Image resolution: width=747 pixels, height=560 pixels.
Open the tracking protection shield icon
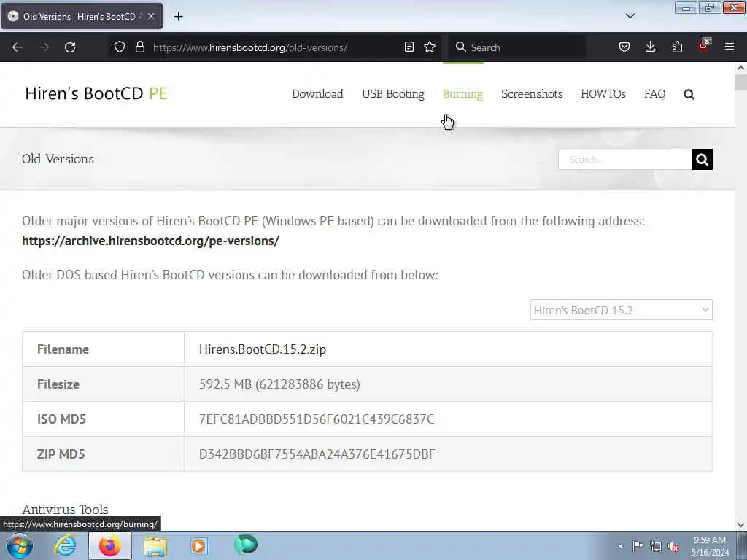pos(120,47)
